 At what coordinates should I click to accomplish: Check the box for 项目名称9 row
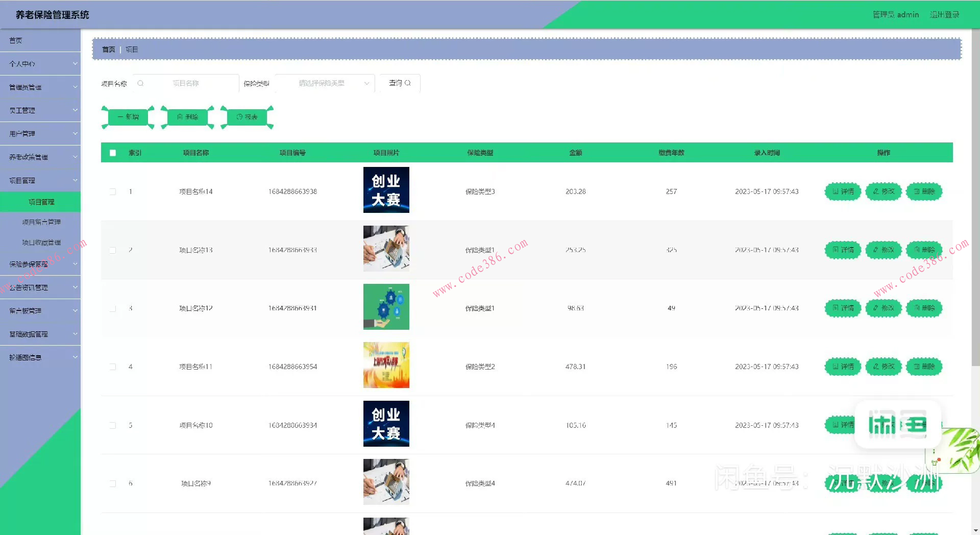coord(113,483)
